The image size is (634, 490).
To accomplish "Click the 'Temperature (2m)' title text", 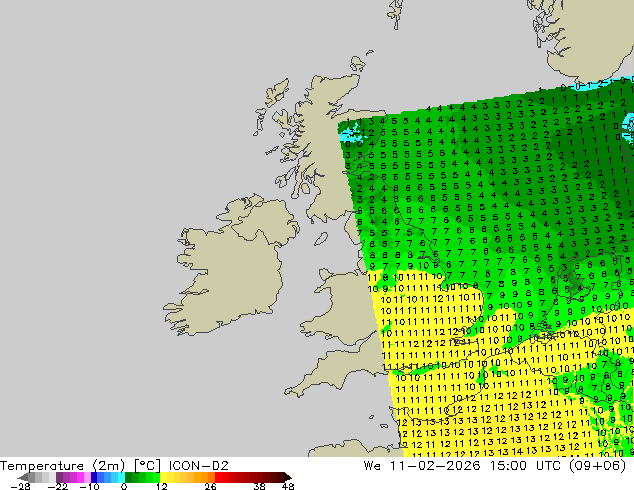I will pos(63,466).
